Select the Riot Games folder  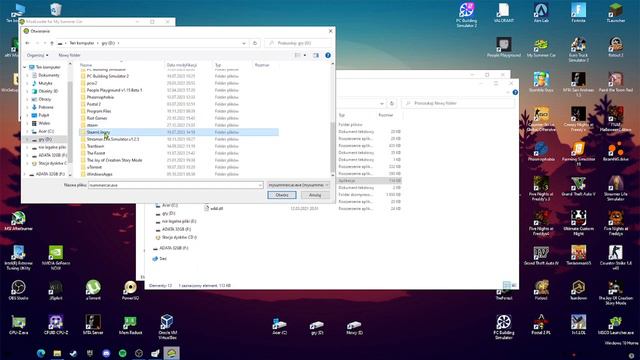(97, 118)
